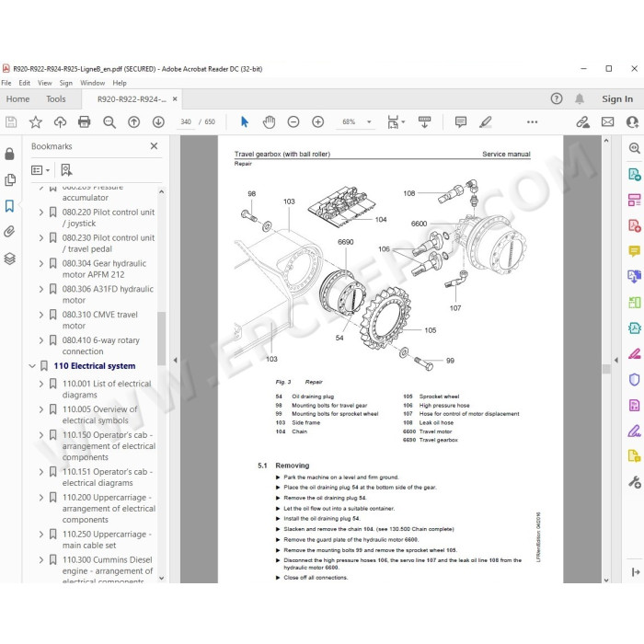Click the bookmarks panel scrollbar thumb
This screenshot has width=644, height=644.
tap(162, 338)
